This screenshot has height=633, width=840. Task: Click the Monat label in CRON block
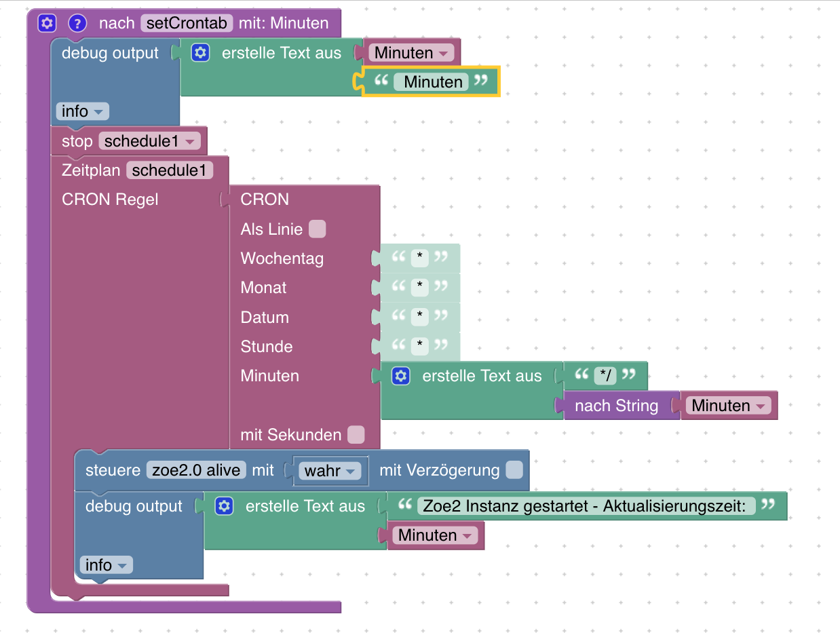[x=263, y=288]
